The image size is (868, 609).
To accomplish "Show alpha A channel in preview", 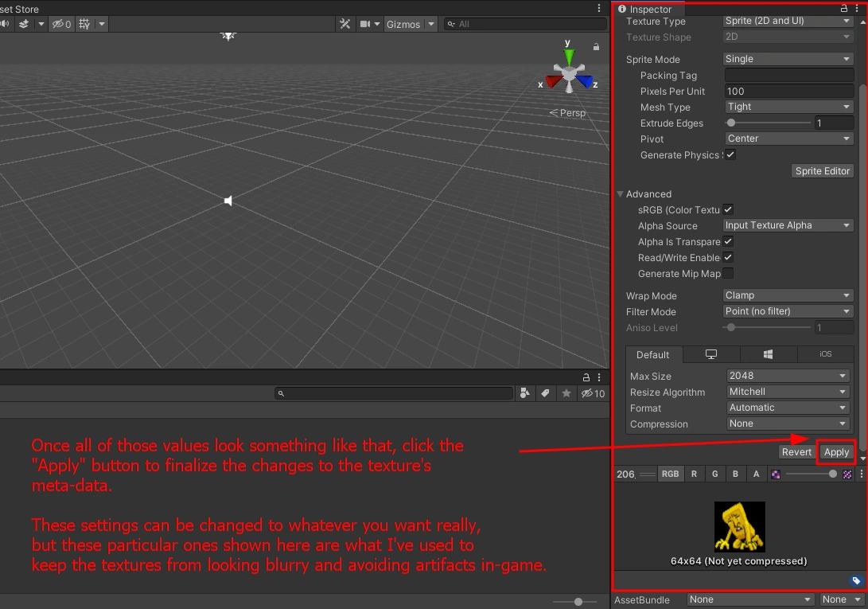I will [756, 474].
